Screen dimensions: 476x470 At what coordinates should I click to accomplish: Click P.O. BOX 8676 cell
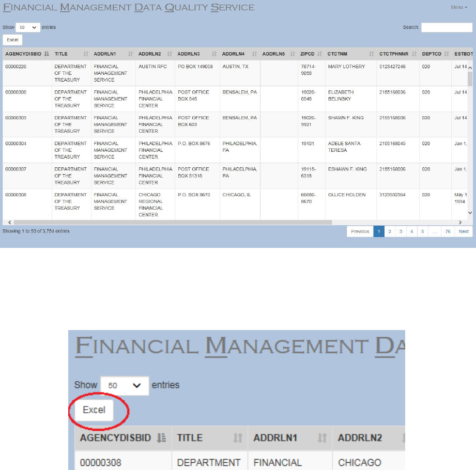(x=197, y=150)
